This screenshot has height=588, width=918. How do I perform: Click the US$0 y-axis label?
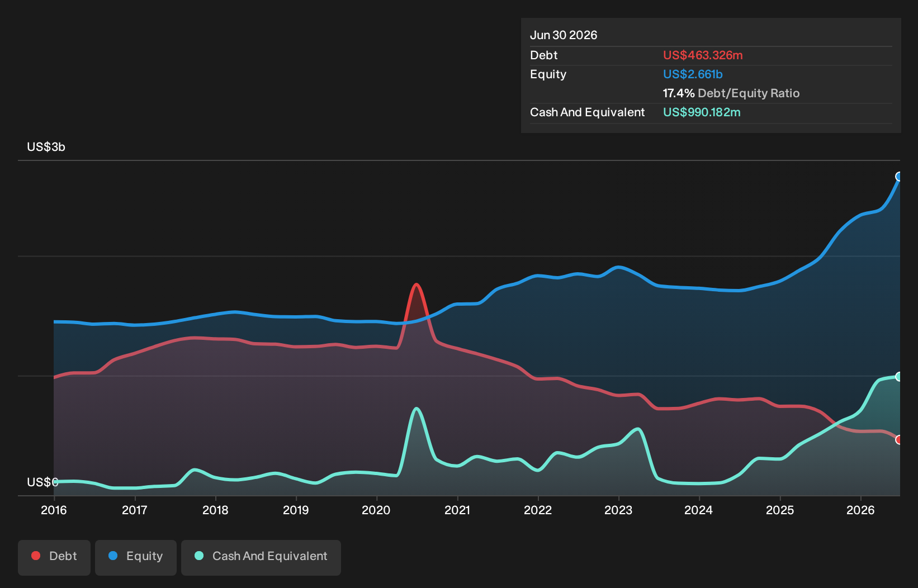(x=42, y=482)
